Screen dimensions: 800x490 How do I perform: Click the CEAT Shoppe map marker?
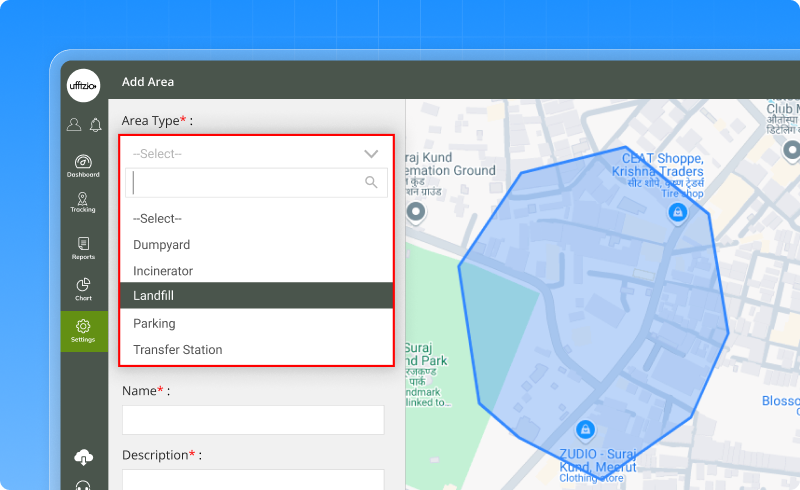(677, 212)
